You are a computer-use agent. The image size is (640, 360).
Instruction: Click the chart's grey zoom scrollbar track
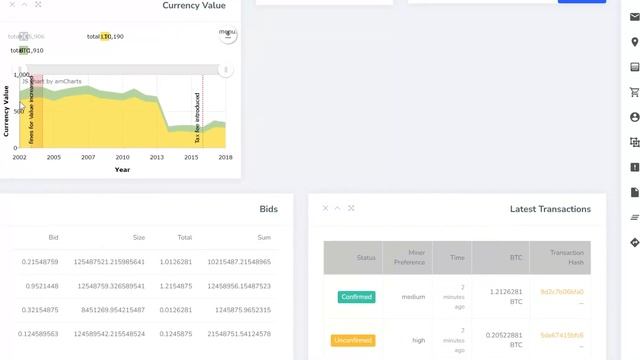click(x=122, y=70)
